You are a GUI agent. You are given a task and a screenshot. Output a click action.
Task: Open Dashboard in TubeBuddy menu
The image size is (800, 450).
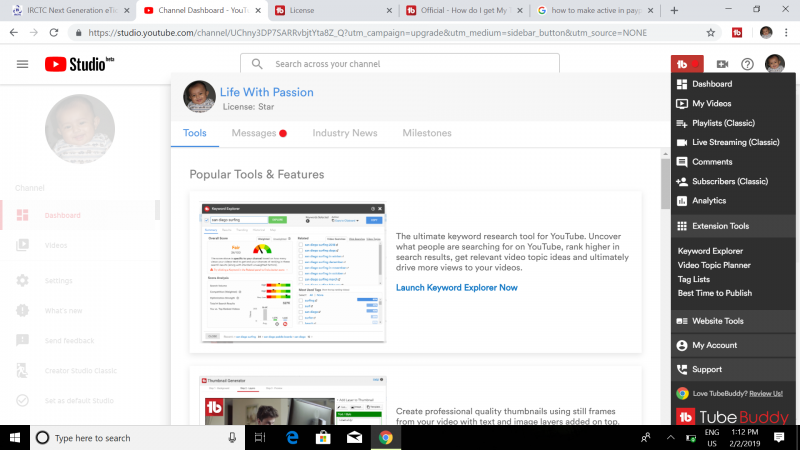(x=712, y=84)
